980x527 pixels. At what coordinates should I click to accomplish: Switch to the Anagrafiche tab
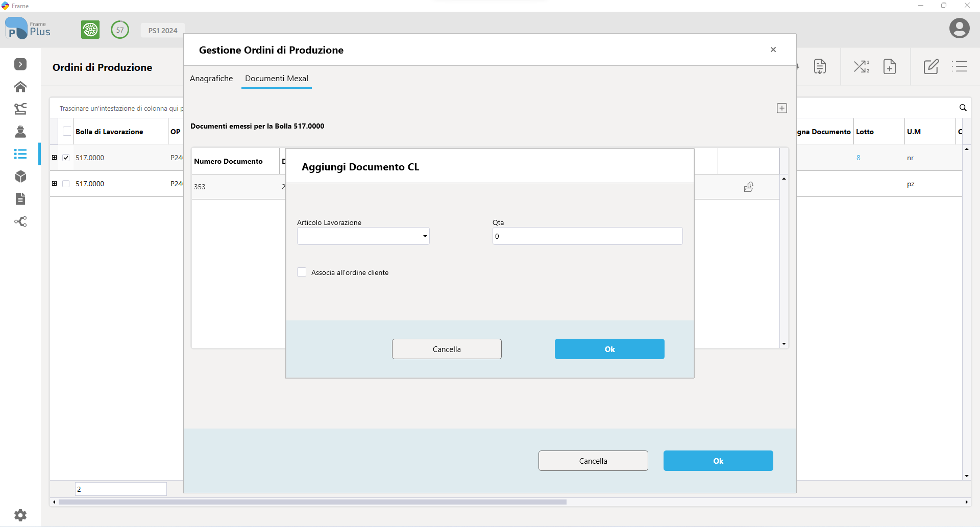(211, 78)
